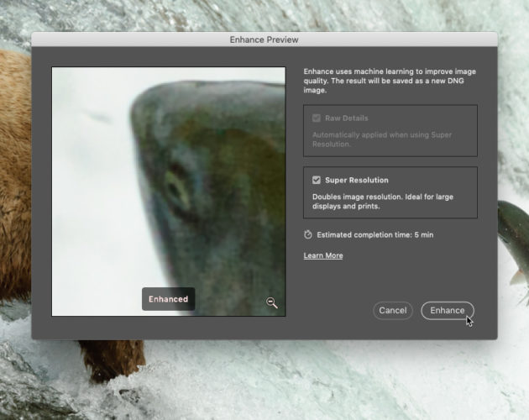Uncheck the Super Resolution checkbox
This screenshot has width=529, height=420.
tap(316, 180)
